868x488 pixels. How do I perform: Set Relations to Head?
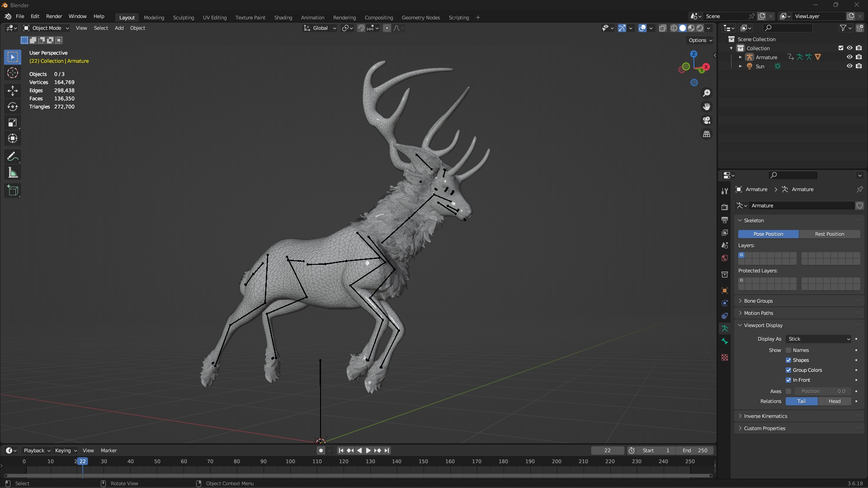(834, 401)
